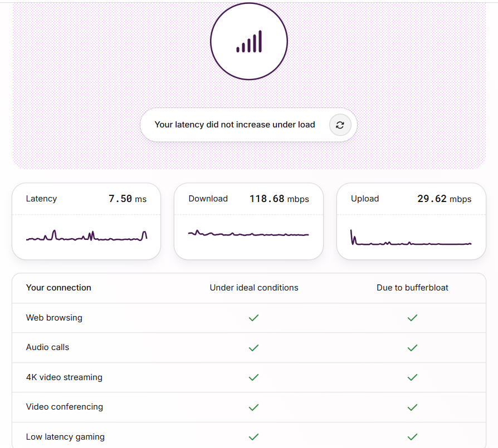Click the download speed sparkline graph

coord(248,234)
